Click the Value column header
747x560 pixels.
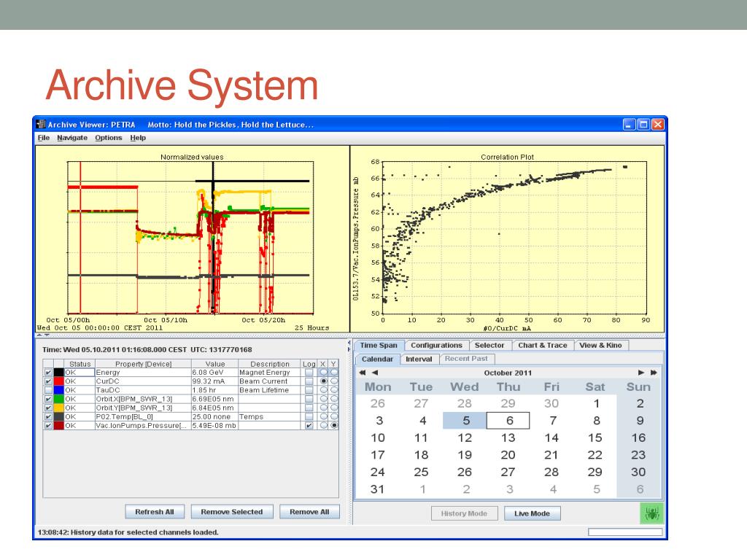tap(215, 364)
